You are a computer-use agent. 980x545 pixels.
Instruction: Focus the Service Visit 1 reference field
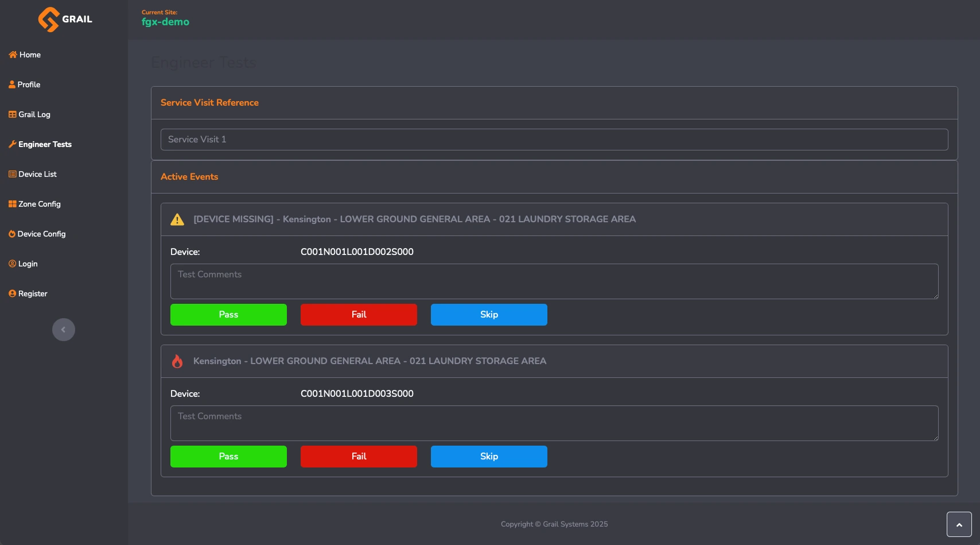point(554,140)
